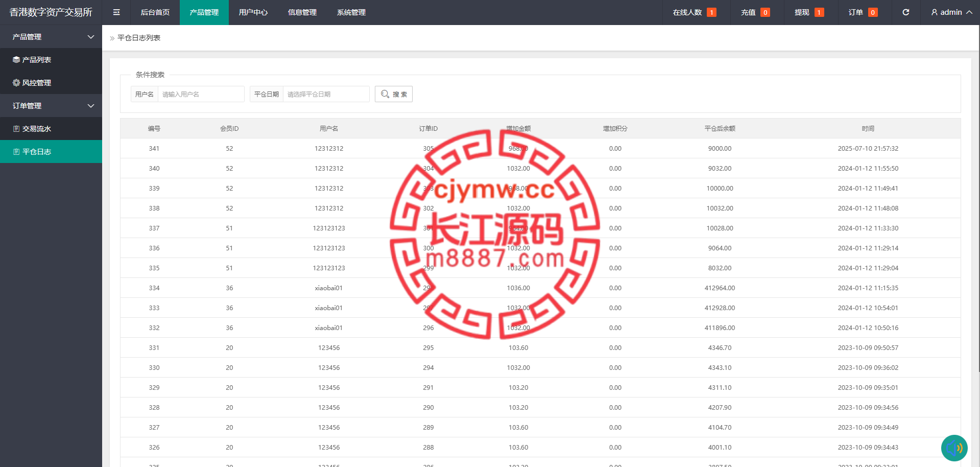Open the floating support chat bubble icon
This screenshot has height=467, width=980.
(954, 448)
